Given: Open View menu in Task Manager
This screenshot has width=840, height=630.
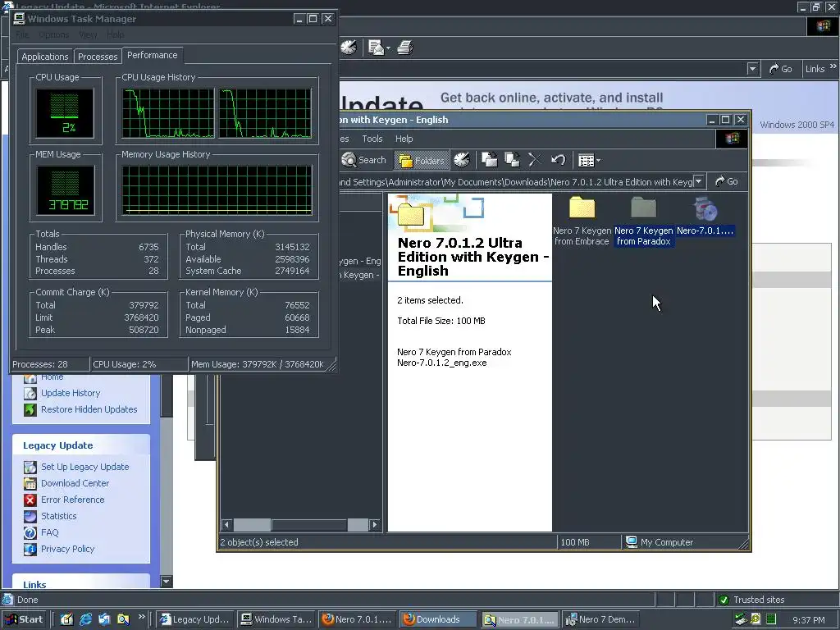Looking at the screenshot, I should (x=88, y=34).
